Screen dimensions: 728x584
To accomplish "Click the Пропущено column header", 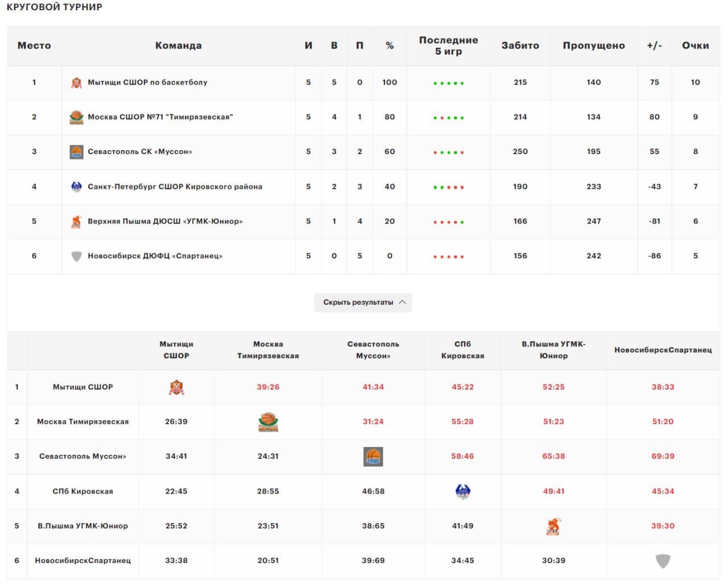I will (594, 45).
